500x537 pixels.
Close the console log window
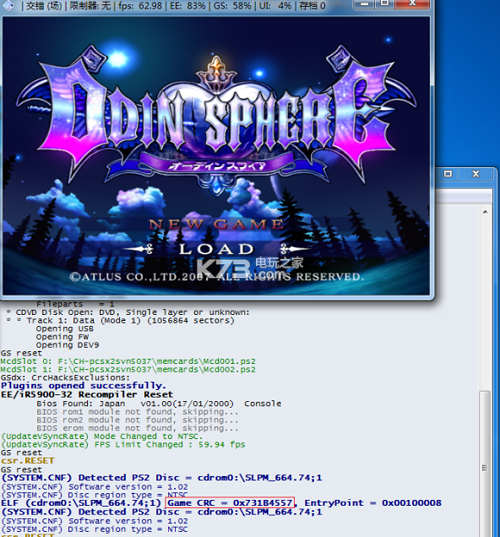click(x=476, y=174)
